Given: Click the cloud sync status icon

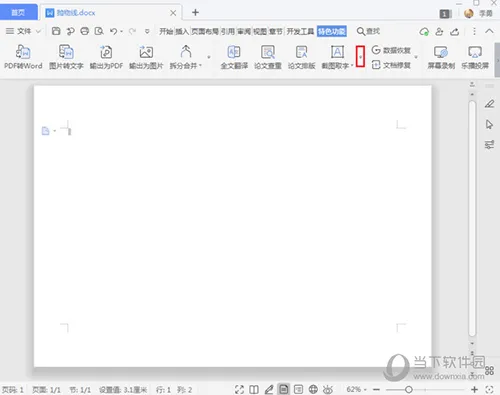Looking at the screenshot, I should pyautogui.click(x=424, y=32).
